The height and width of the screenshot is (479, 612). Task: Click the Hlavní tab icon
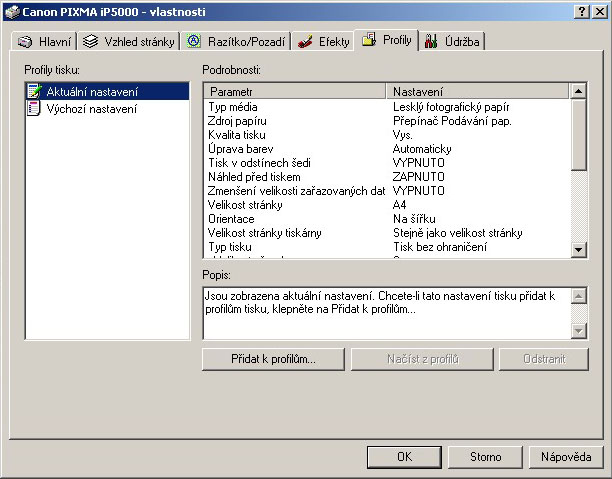pyautogui.click(x=25, y=42)
